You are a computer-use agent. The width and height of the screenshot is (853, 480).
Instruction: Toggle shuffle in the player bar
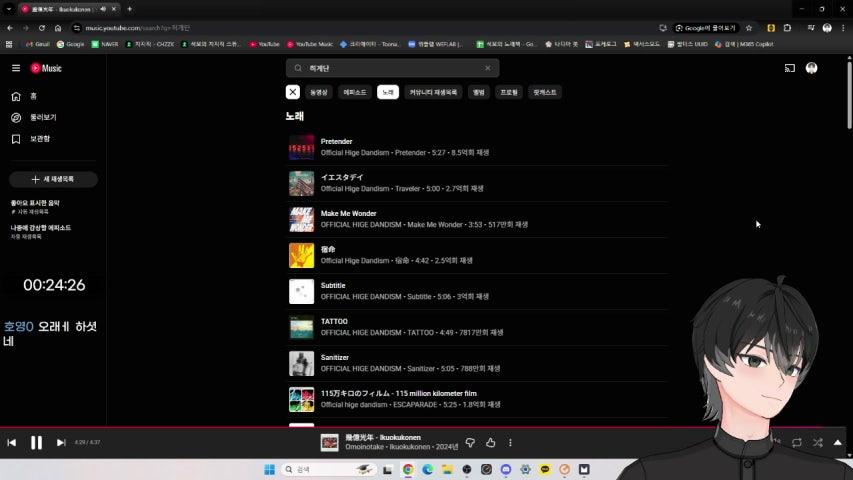tap(818, 443)
